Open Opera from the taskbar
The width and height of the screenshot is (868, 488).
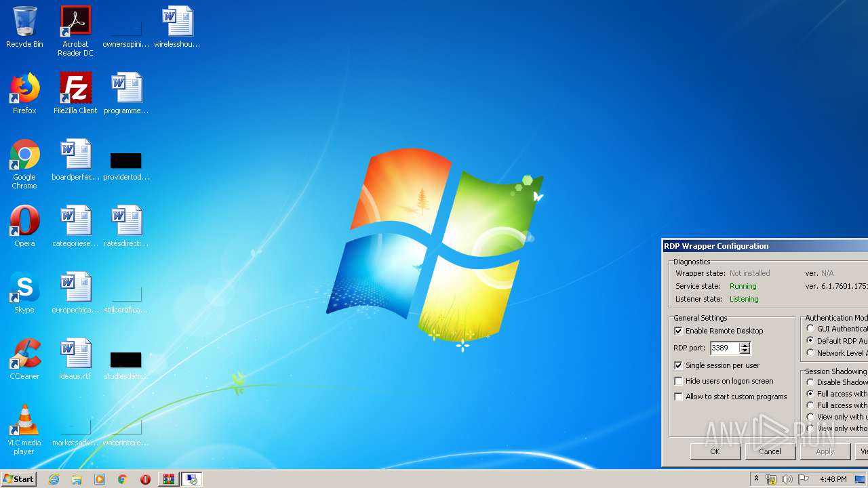tap(145, 479)
